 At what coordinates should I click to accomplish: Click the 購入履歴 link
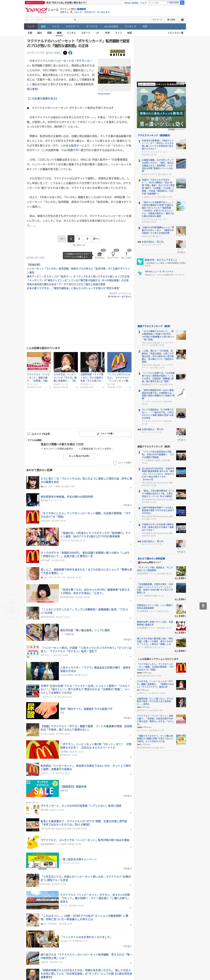click(171, 20)
